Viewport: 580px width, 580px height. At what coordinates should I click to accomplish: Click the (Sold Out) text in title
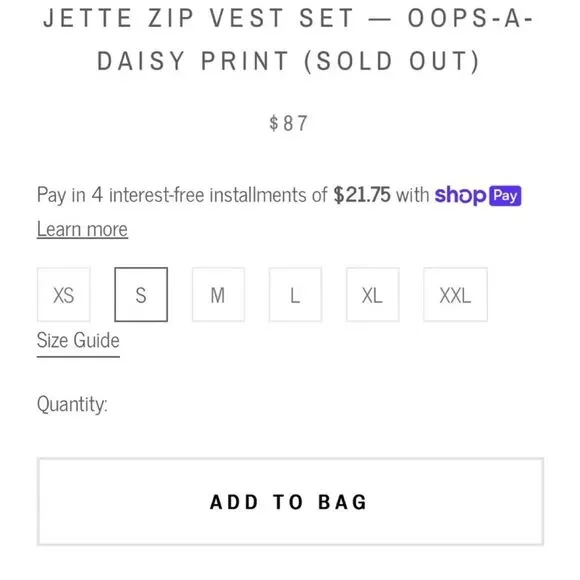click(x=392, y=61)
